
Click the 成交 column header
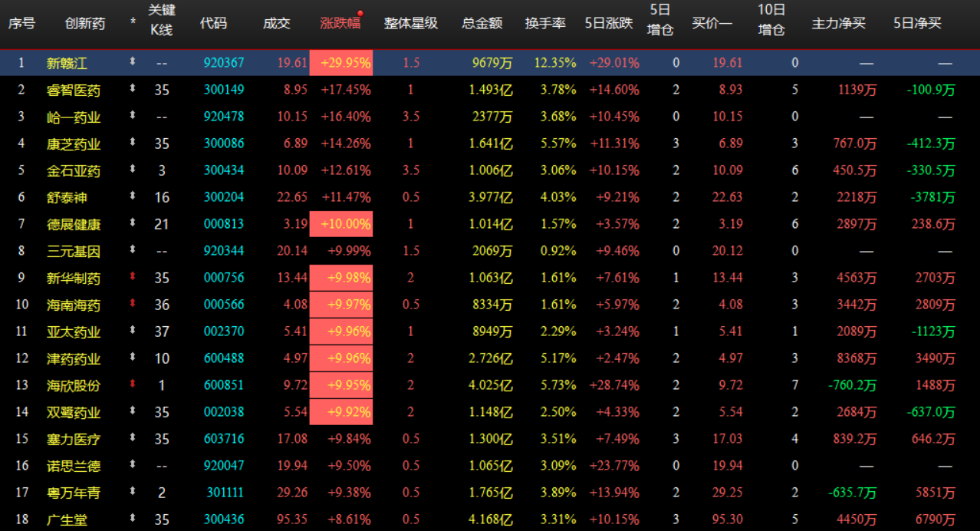277,23
